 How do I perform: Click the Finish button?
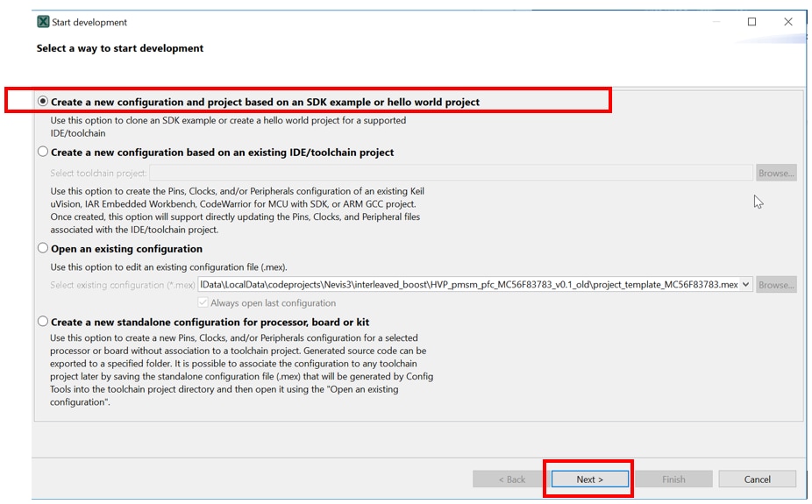pyautogui.click(x=673, y=479)
